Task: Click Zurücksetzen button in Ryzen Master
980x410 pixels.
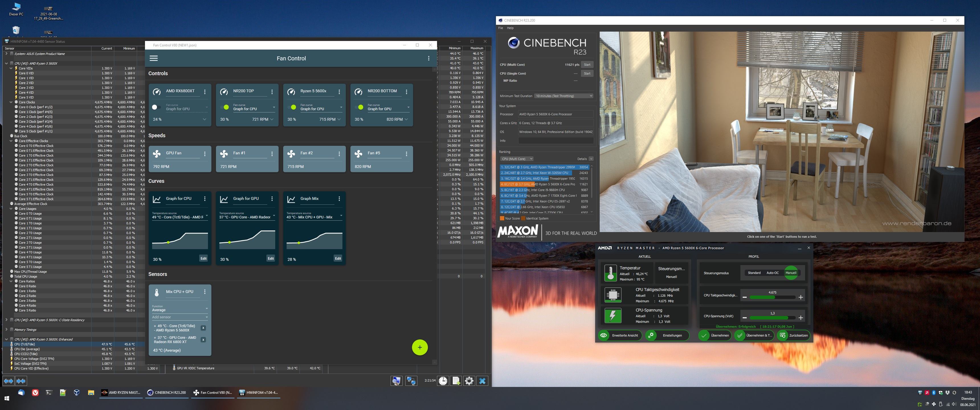Action: click(794, 335)
